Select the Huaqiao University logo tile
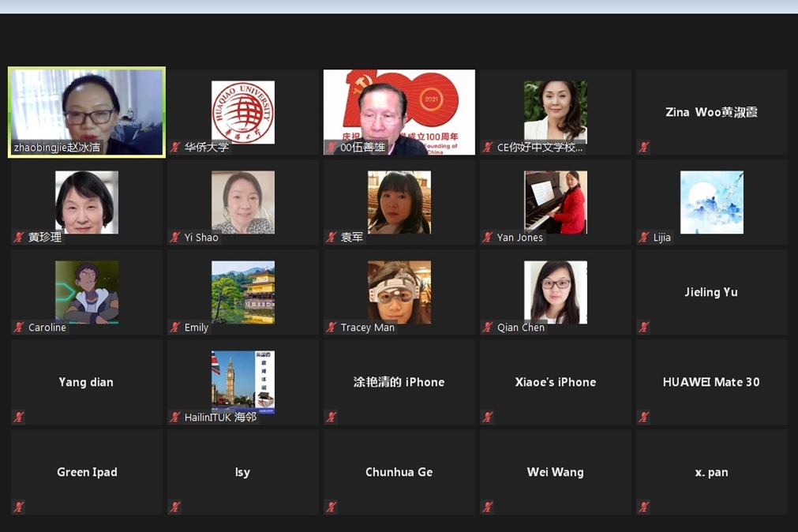This screenshot has height=532, width=798. click(x=242, y=111)
